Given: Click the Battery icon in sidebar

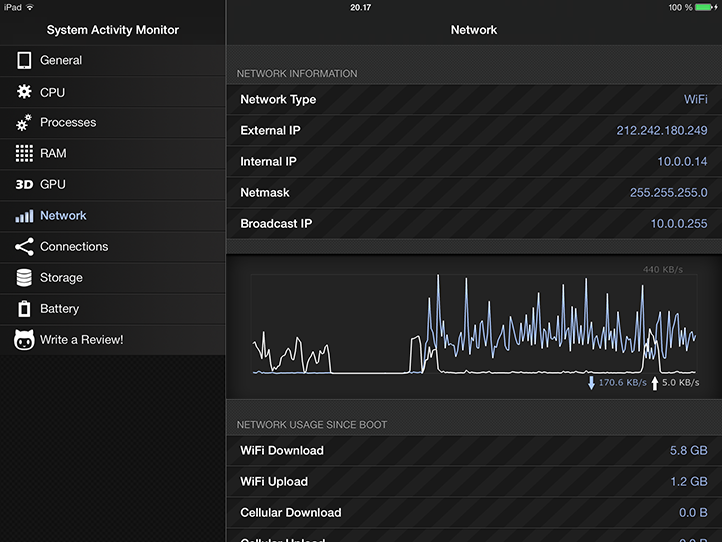Looking at the screenshot, I should (x=24, y=309).
